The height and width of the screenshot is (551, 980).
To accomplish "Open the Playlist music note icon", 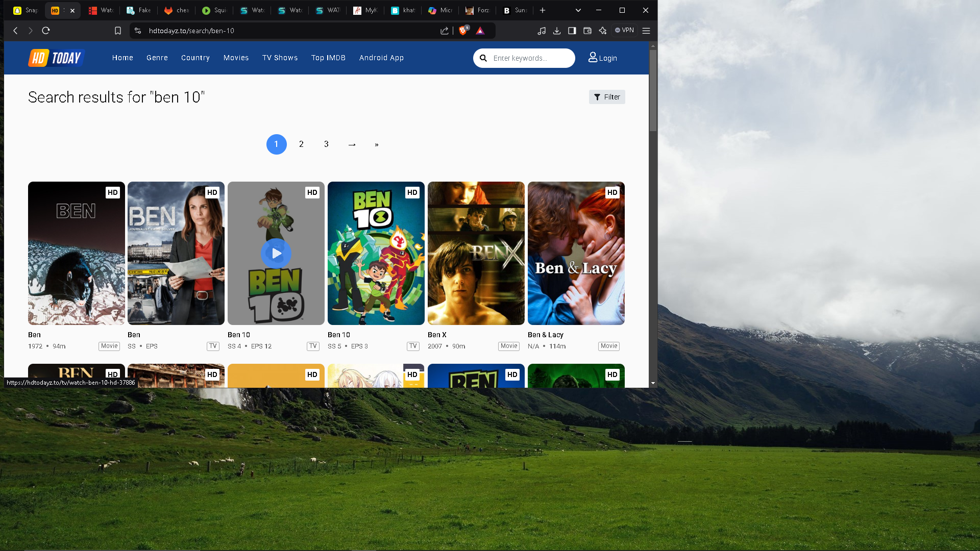I will pyautogui.click(x=542, y=31).
